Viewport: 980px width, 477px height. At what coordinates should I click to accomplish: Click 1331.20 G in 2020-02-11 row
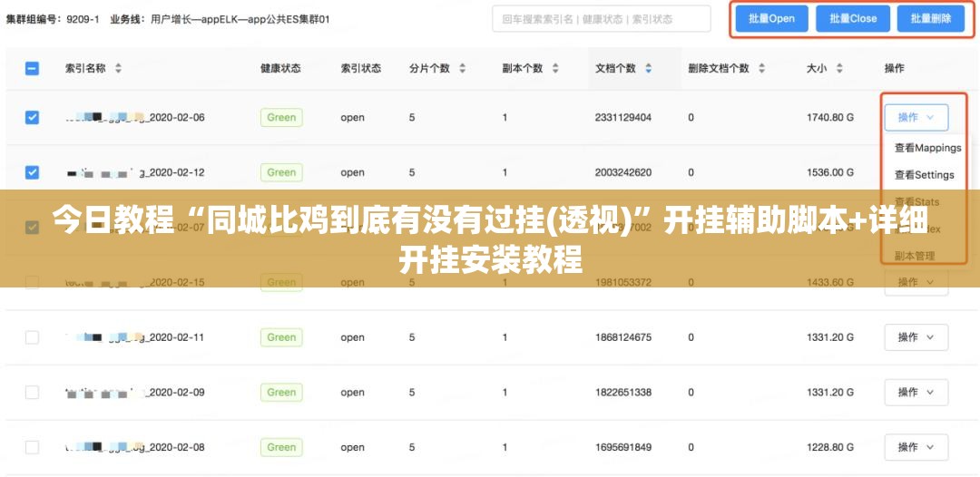(x=830, y=337)
